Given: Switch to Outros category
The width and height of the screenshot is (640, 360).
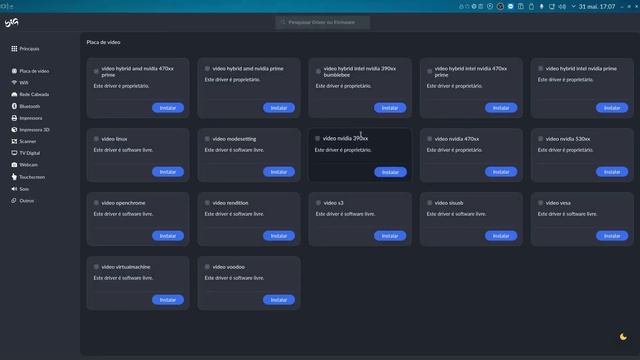Looking at the screenshot, I should (22, 201).
